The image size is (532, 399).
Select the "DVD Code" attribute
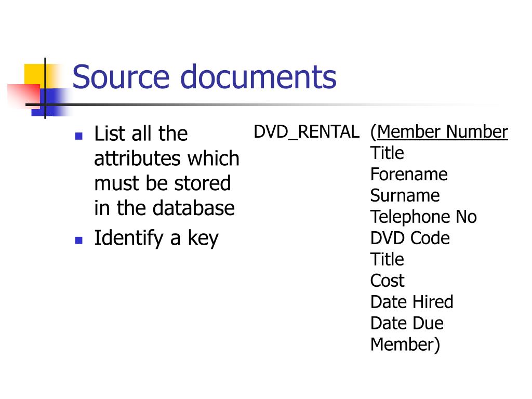coord(410,238)
